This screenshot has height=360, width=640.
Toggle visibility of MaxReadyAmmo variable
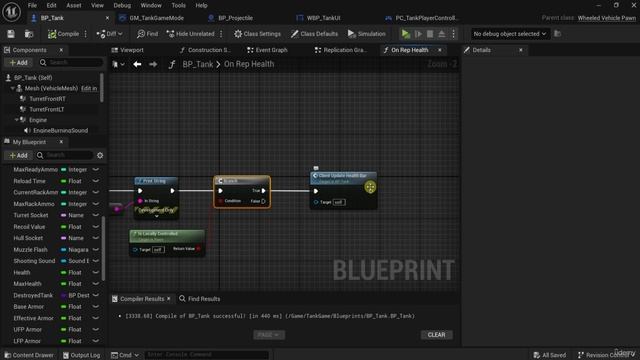click(96, 169)
